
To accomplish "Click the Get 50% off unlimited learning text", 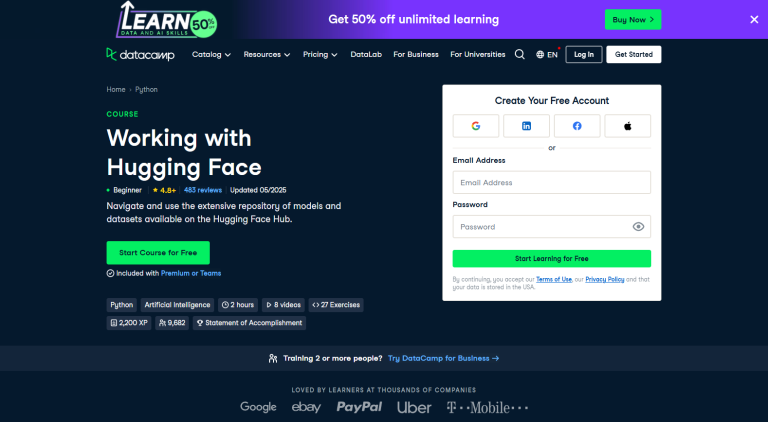I will click(413, 20).
